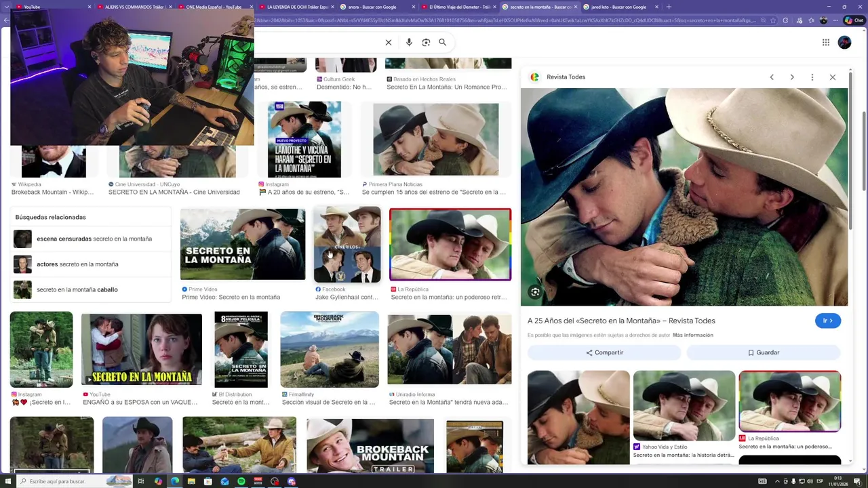
Task: Open the large preview image
Action: (x=684, y=197)
